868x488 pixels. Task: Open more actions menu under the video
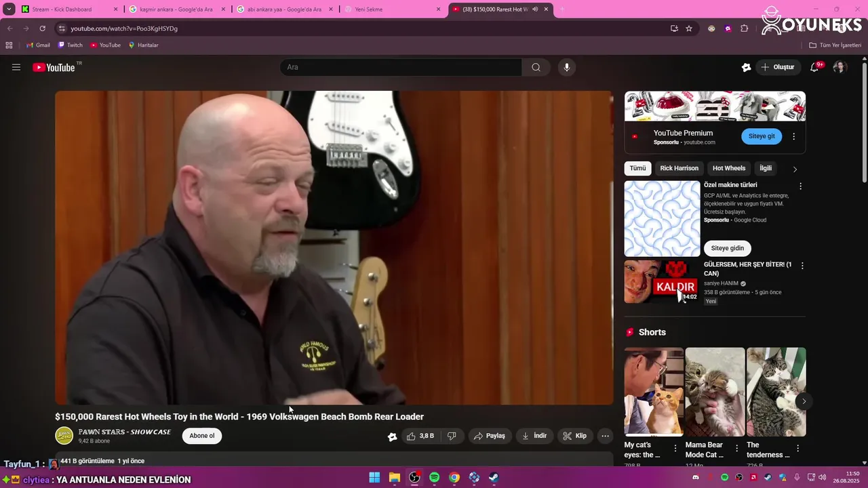pyautogui.click(x=606, y=436)
